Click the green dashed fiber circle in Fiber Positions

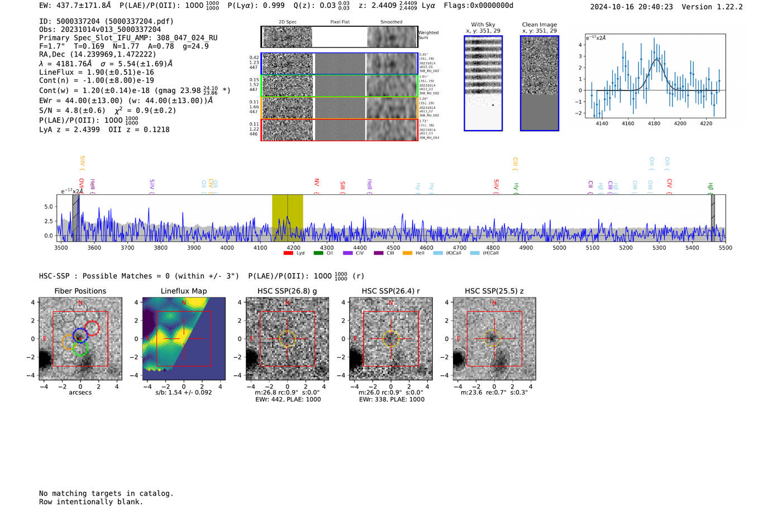click(80, 349)
